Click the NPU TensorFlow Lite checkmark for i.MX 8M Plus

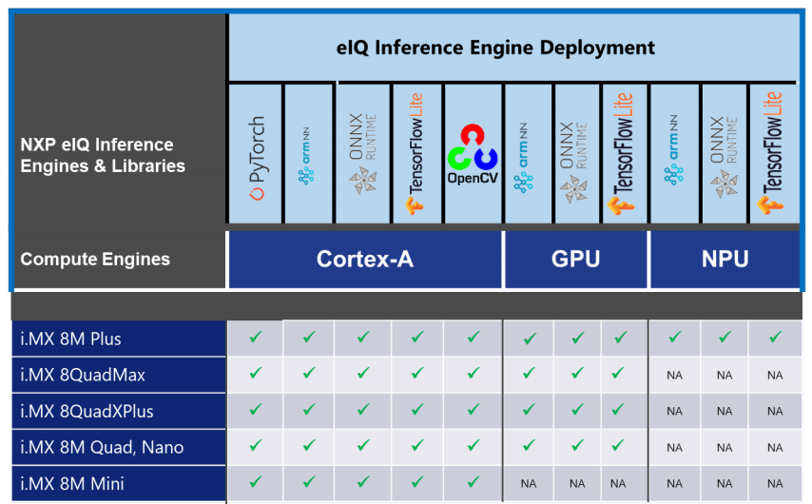[x=775, y=338]
